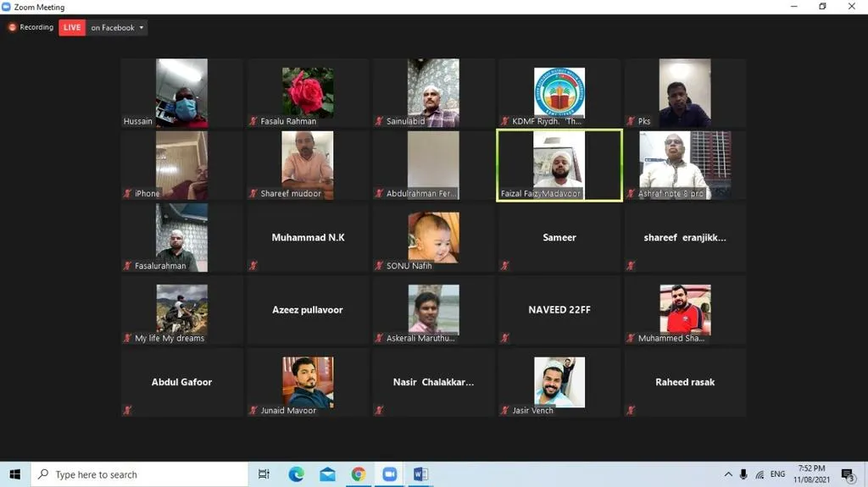Screen dimensions: 868x487
Task: Click muted mic icon beside Ashraf note 8 pro
Action: pyautogui.click(x=631, y=193)
